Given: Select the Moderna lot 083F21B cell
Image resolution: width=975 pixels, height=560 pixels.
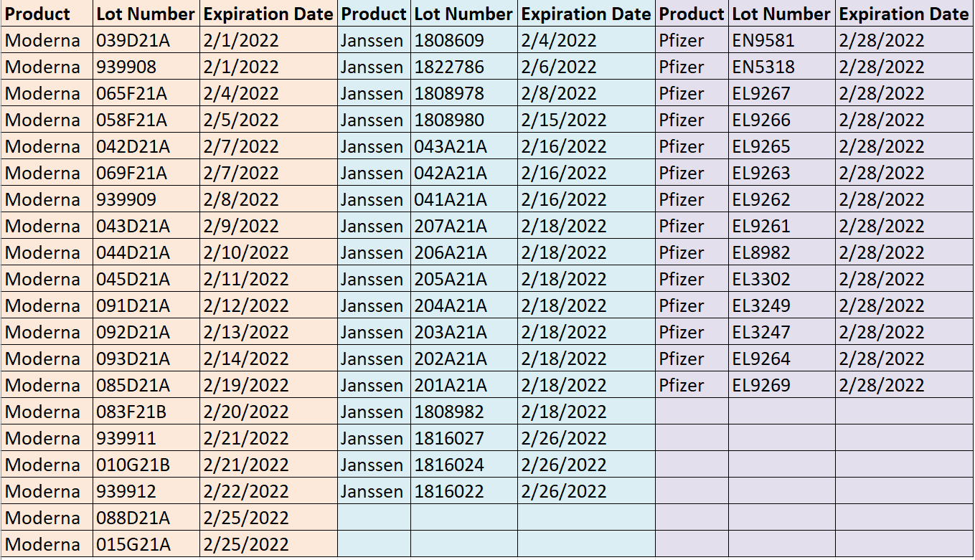Looking at the screenshot, I should pyautogui.click(x=147, y=412).
